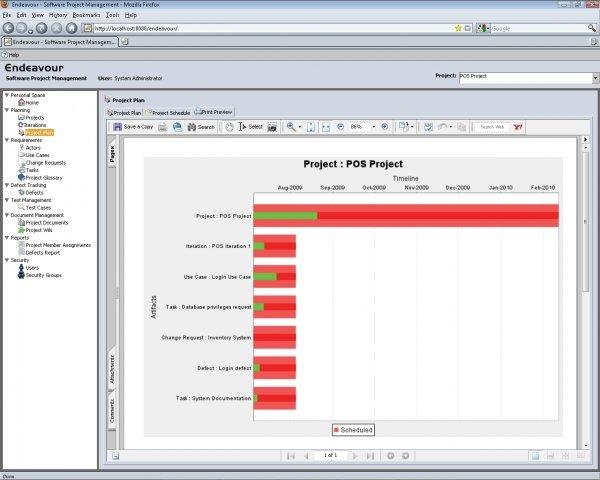Click the rotate/page tools icon
The image size is (600, 480).
404,127
